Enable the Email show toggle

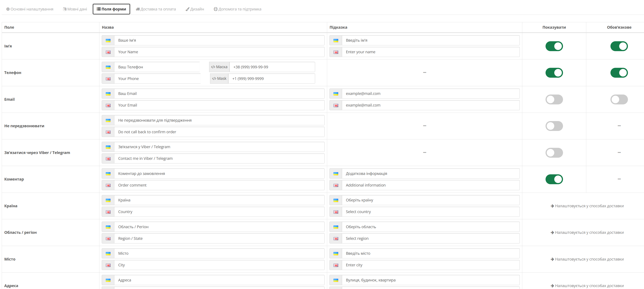tap(554, 99)
